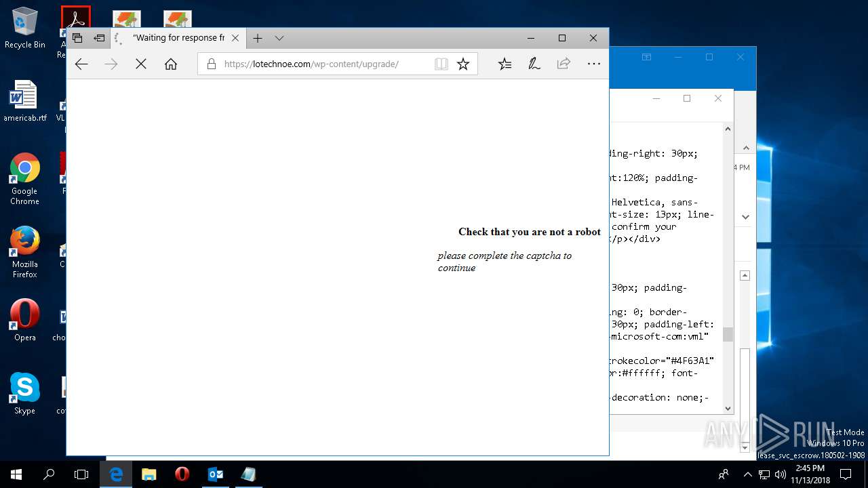Go back to previous page in Edge
The image size is (868, 488).
(x=81, y=64)
